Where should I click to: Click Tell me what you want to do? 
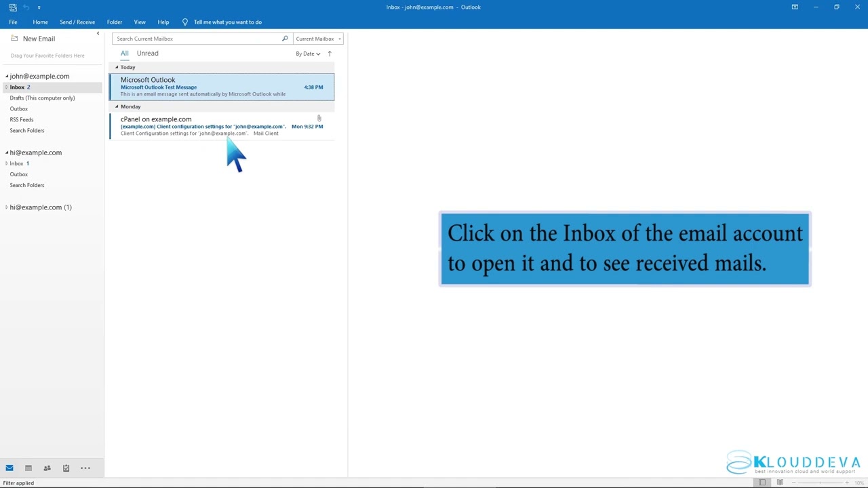[228, 22]
